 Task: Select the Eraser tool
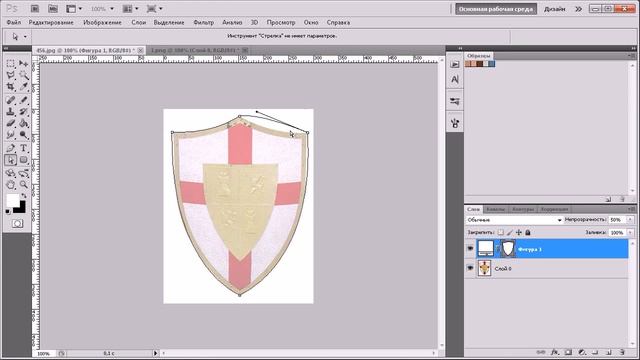(11, 123)
